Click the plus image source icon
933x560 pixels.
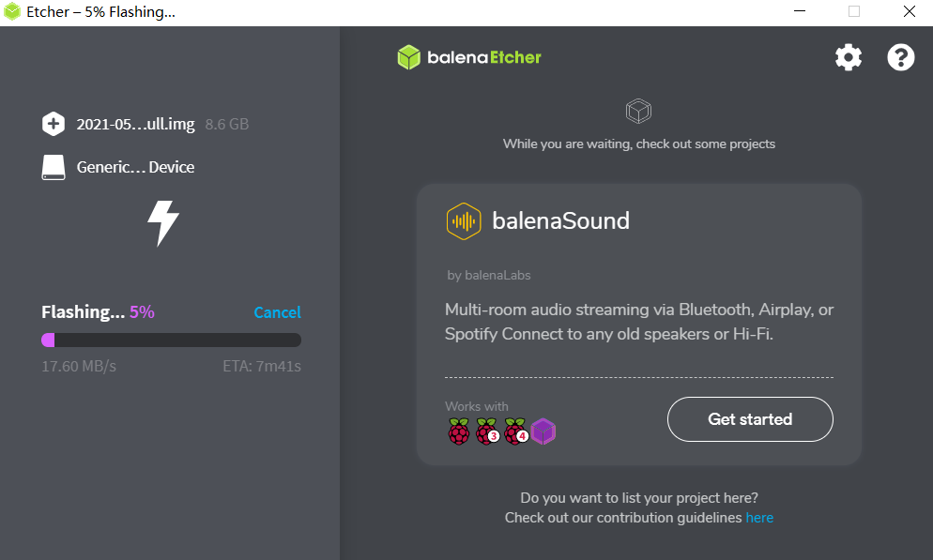tap(54, 124)
